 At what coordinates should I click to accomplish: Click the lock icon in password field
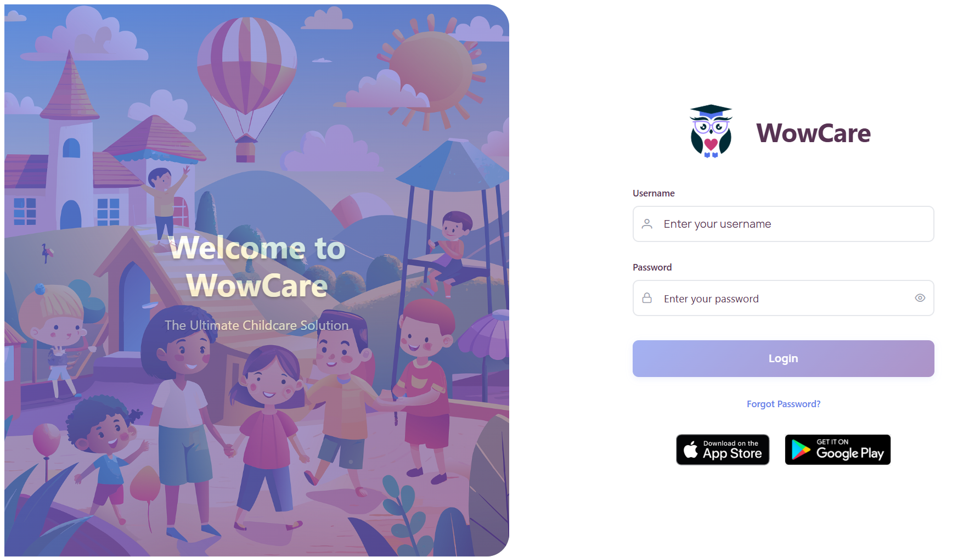(647, 298)
